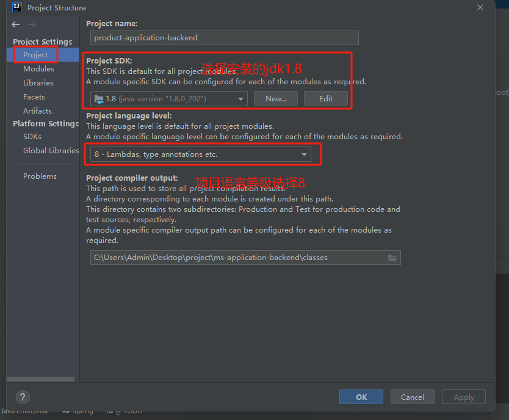Click the back navigation arrow
The image size is (509, 420).
tap(16, 24)
